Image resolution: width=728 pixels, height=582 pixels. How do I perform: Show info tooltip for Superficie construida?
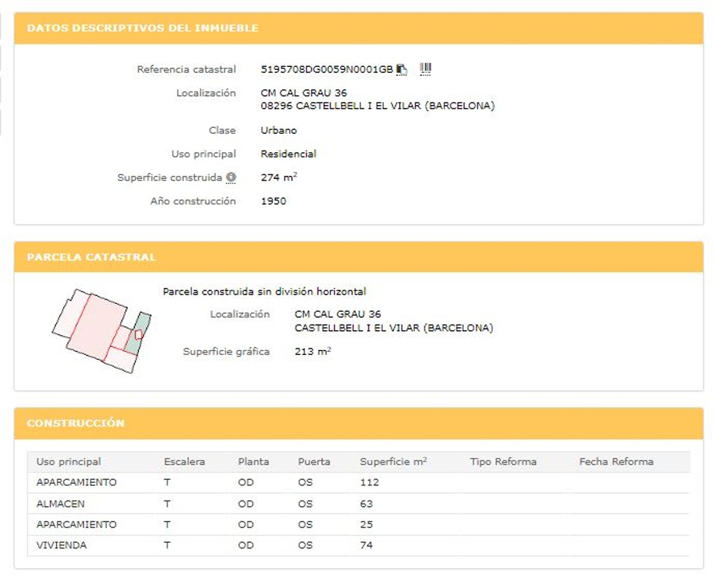(231, 178)
